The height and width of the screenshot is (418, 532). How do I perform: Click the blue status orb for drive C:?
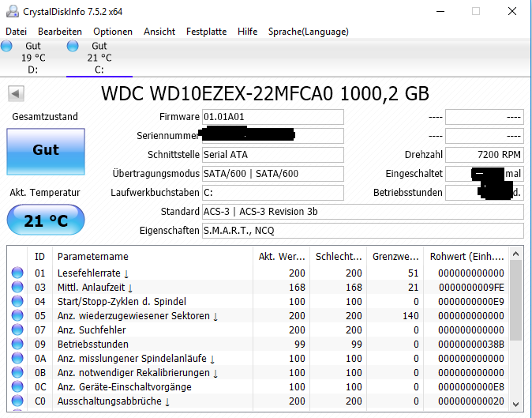click(x=73, y=46)
